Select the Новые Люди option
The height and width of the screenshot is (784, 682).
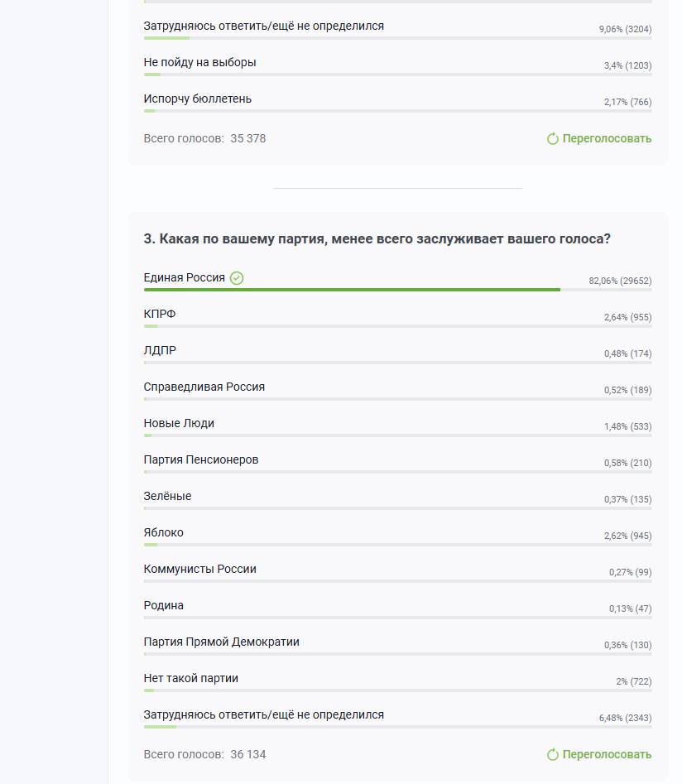[179, 424]
